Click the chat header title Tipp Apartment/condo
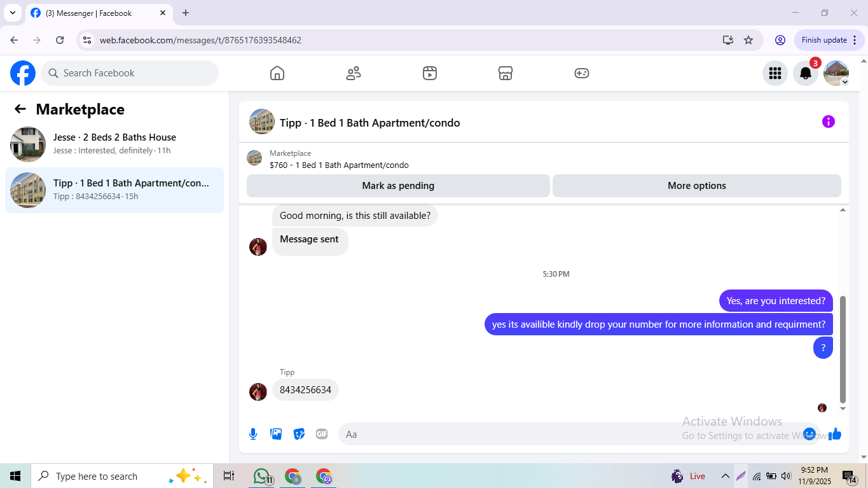The width and height of the screenshot is (868, 488). pos(369,123)
